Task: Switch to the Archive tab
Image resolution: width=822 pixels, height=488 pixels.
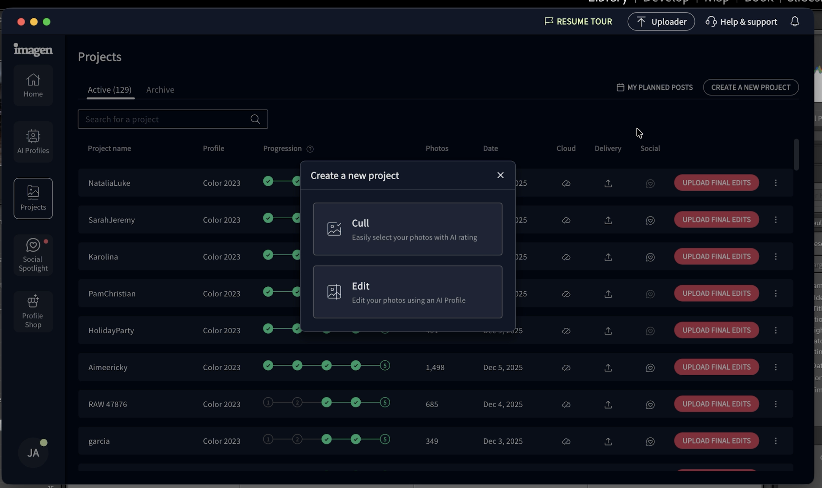Action: click(160, 90)
